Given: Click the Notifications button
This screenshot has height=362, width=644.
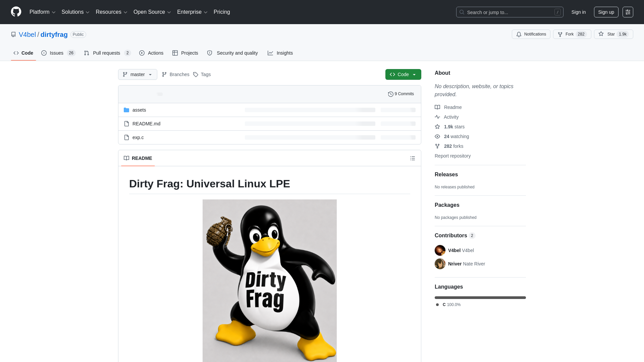Looking at the screenshot, I should coord(531,34).
